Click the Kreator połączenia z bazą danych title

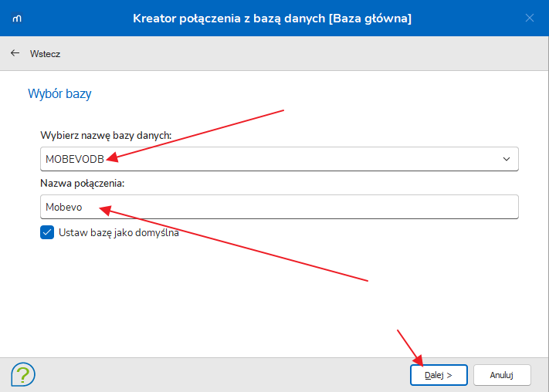(x=273, y=19)
